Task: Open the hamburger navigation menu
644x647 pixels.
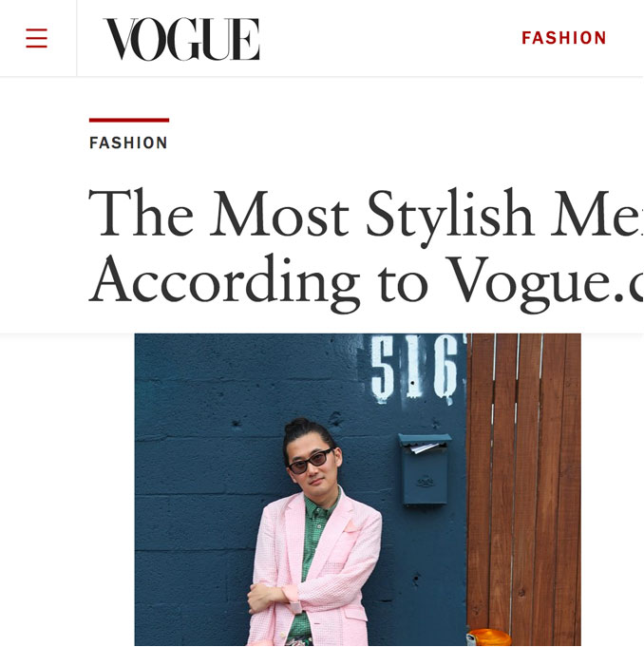Action: point(37,38)
